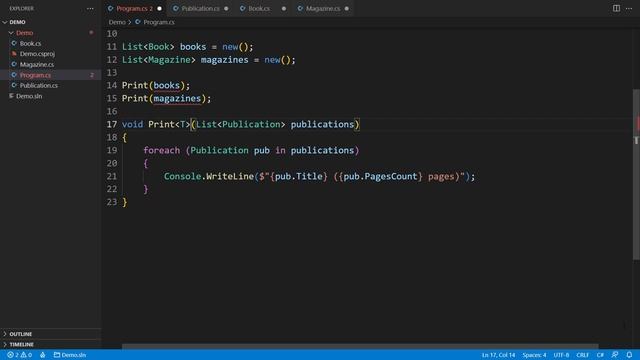Click EXPLORER panel title
The width and height of the screenshot is (640, 360).
(x=22, y=9)
